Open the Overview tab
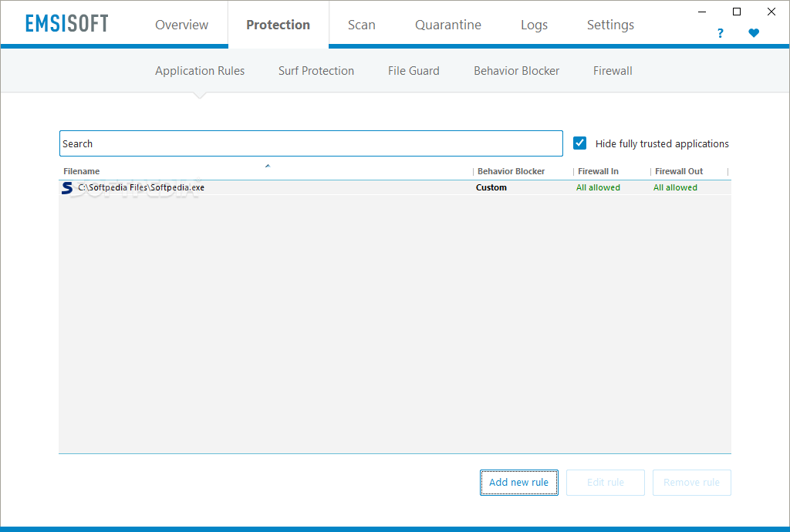This screenshot has width=790, height=532. 181,25
